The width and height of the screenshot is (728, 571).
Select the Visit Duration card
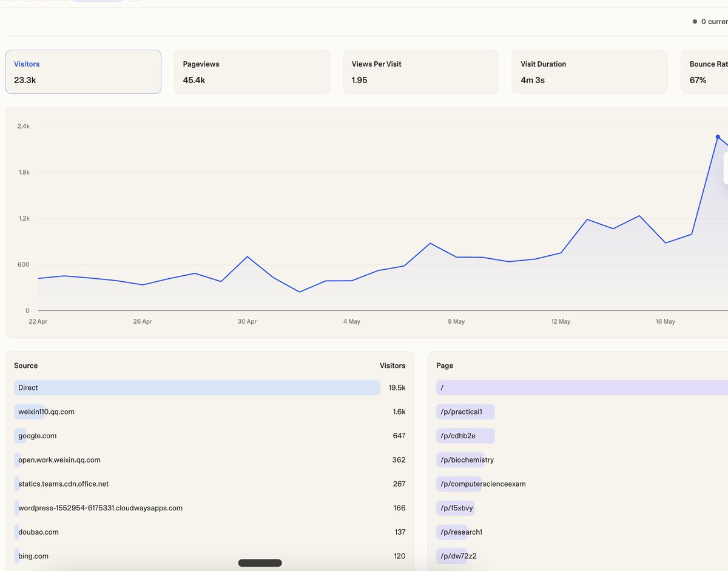coord(589,72)
